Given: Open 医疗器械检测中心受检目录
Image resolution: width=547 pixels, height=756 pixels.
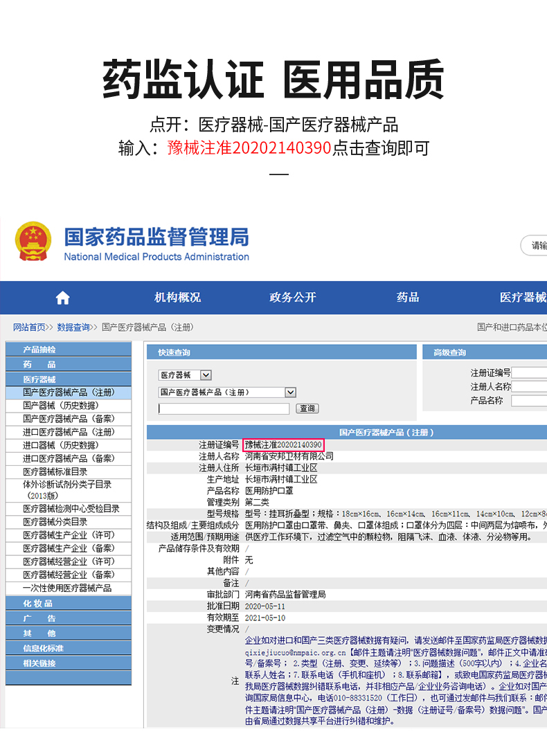Looking at the screenshot, I should (x=69, y=509).
